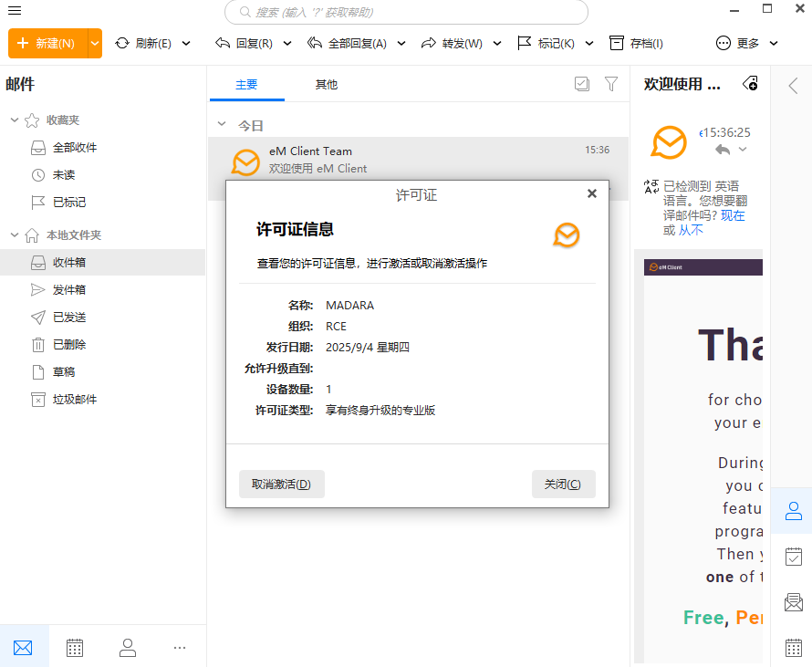
Task: Expand the 全部回复 dropdown arrow
Action: click(401, 44)
